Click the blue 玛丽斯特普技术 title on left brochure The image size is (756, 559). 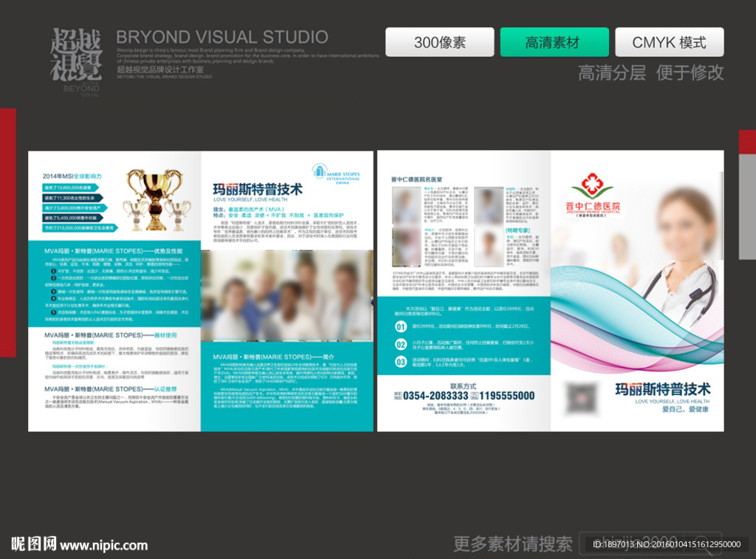(258, 189)
